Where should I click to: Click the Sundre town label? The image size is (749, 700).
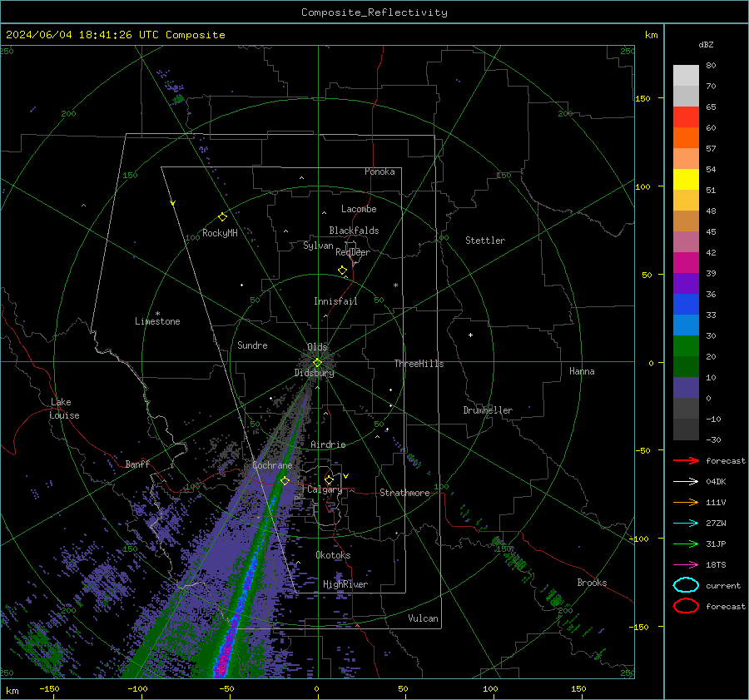tap(252, 345)
